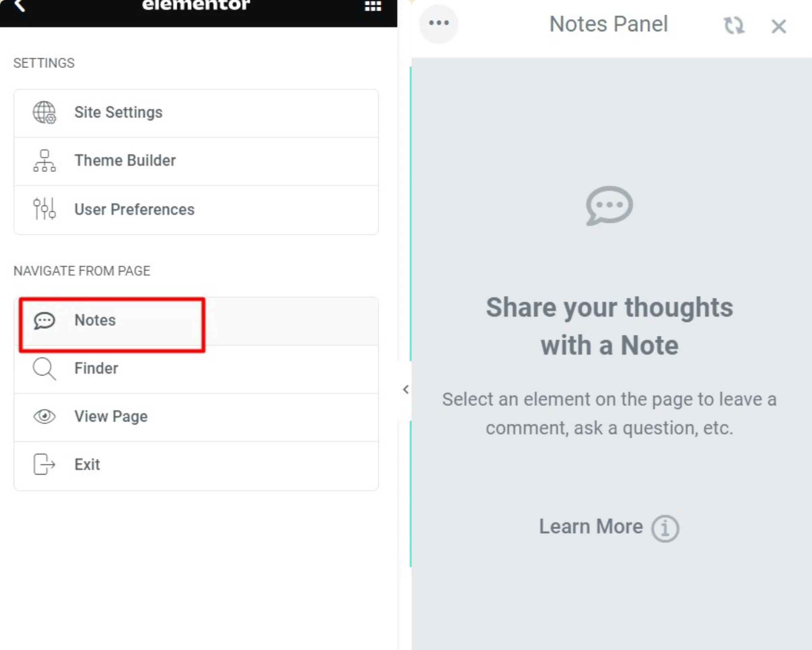Open Theme Builder panel
The width and height of the screenshot is (812, 650).
pos(196,160)
